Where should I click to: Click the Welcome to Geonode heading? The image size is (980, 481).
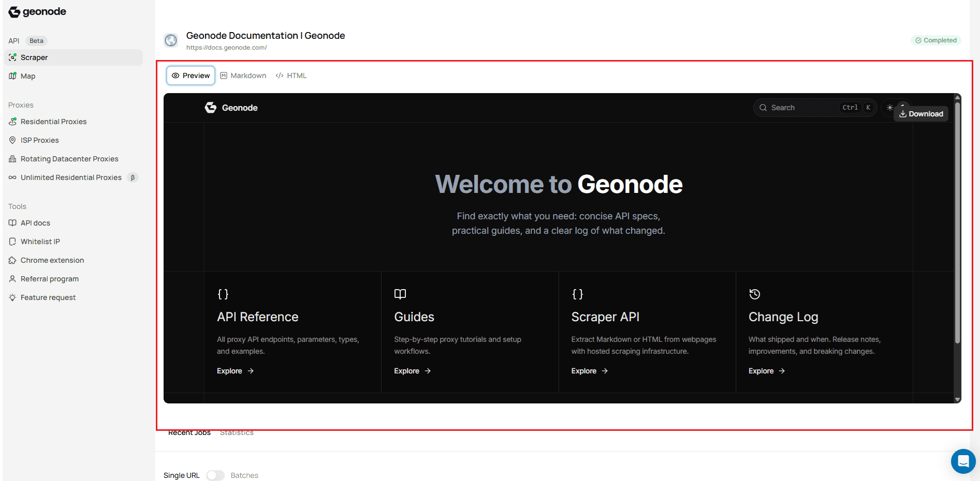coord(559,184)
